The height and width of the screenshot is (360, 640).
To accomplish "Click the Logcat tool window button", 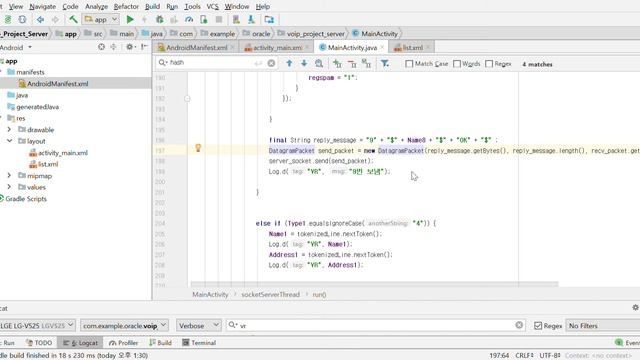I will point(81,342).
